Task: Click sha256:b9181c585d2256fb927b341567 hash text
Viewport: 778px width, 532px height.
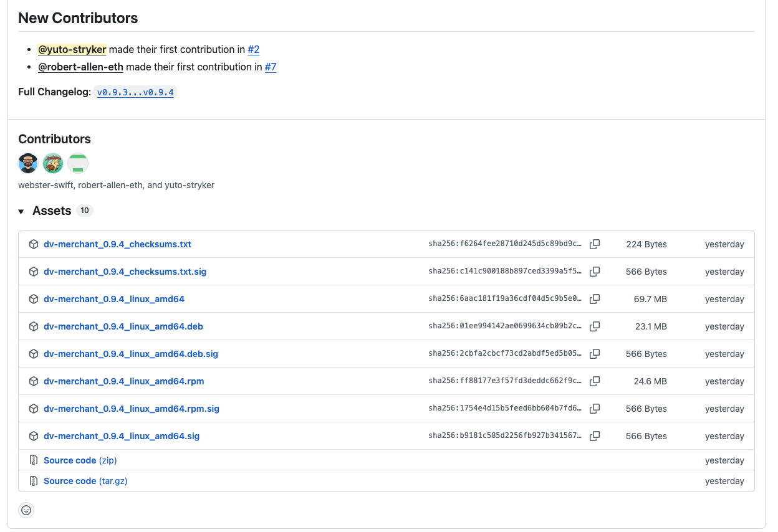Action: click(506, 436)
